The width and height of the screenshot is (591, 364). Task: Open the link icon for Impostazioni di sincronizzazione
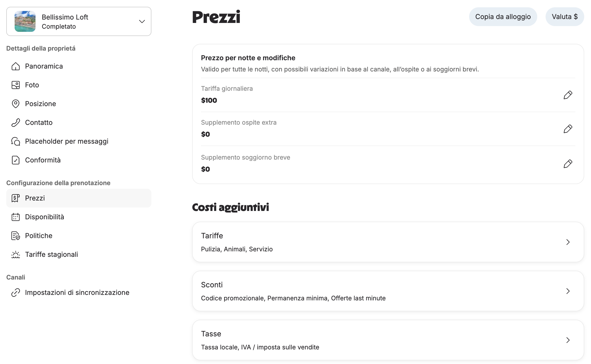16,293
